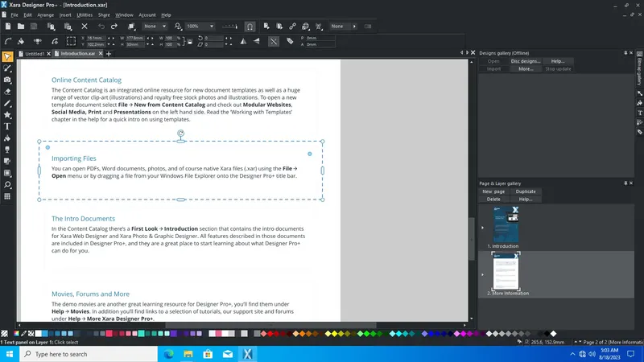Open the Window menu
The image size is (644, 362).
[x=124, y=14]
